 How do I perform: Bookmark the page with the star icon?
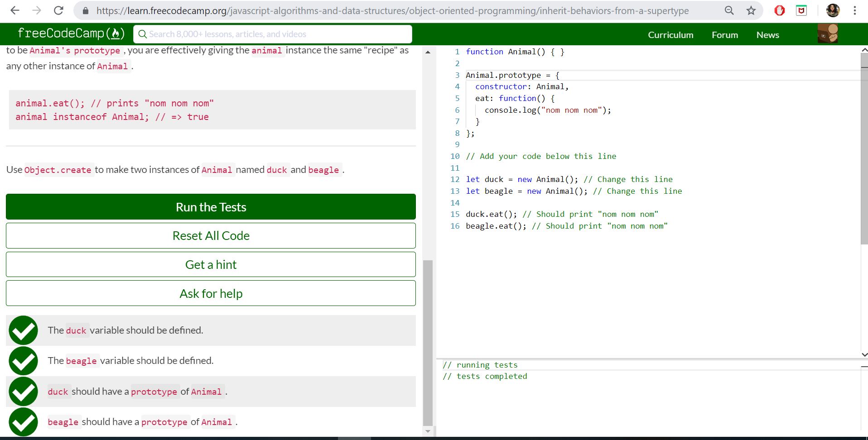tap(751, 10)
